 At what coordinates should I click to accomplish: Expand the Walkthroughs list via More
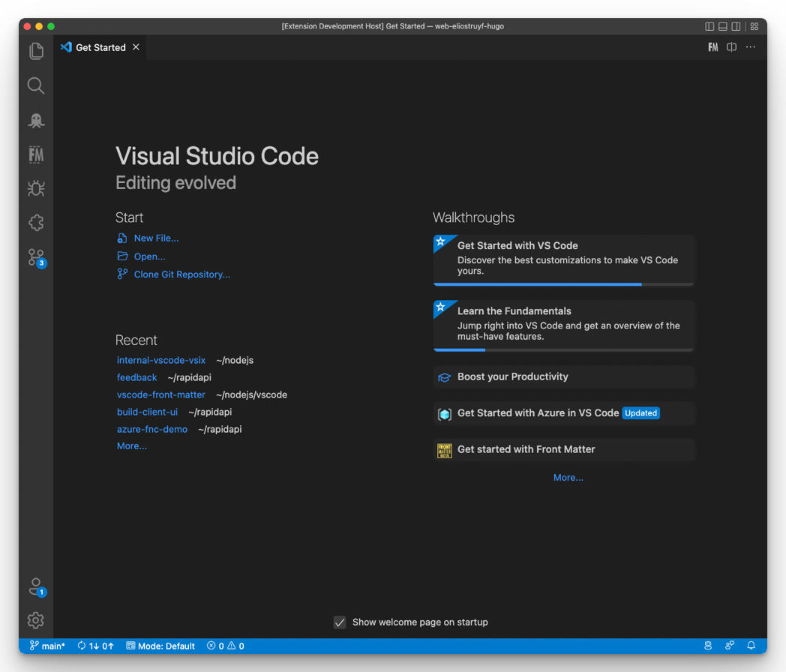pos(568,477)
